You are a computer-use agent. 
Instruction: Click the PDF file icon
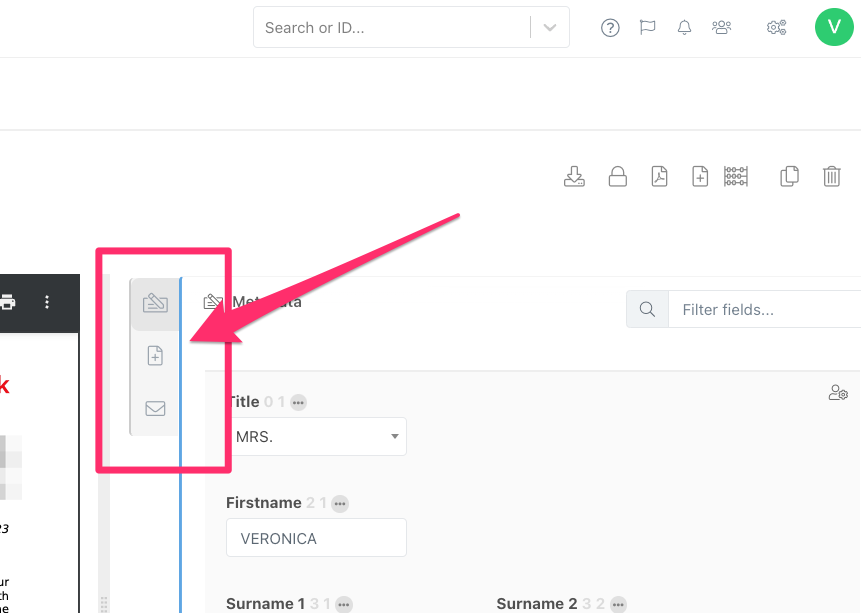(x=659, y=177)
